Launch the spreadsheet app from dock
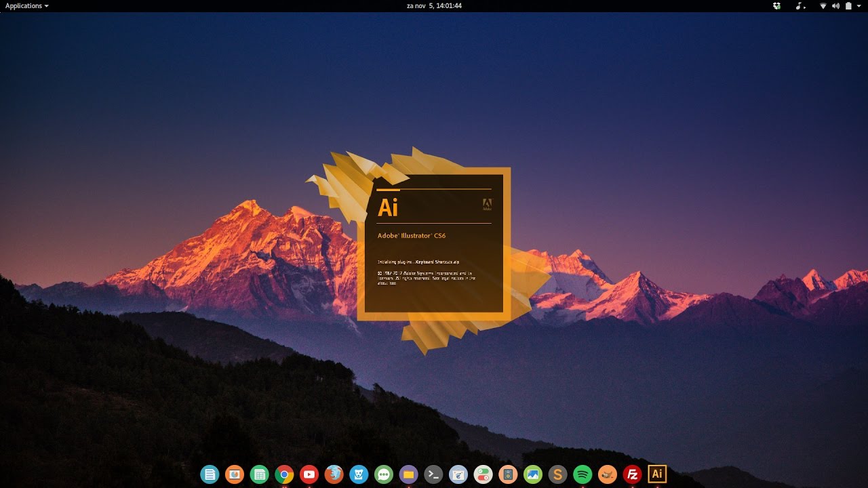This screenshot has height=488, width=868. coord(259,474)
